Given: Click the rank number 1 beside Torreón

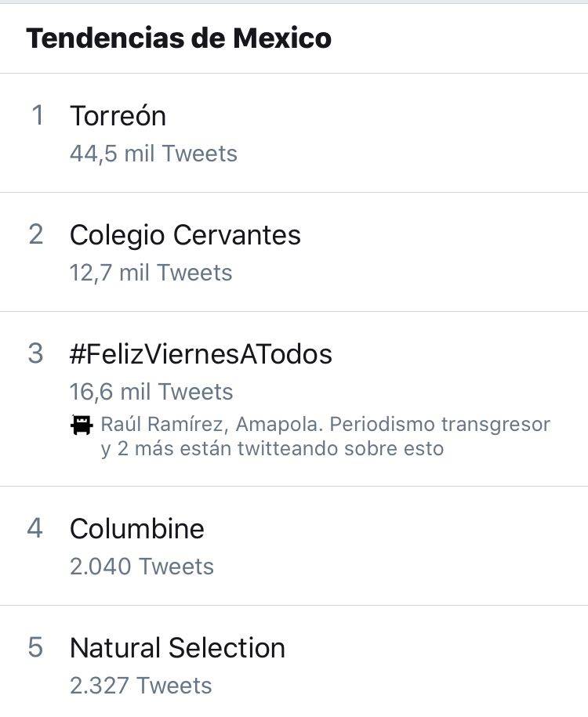Looking at the screenshot, I should pyautogui.click(x=35, y=116).
